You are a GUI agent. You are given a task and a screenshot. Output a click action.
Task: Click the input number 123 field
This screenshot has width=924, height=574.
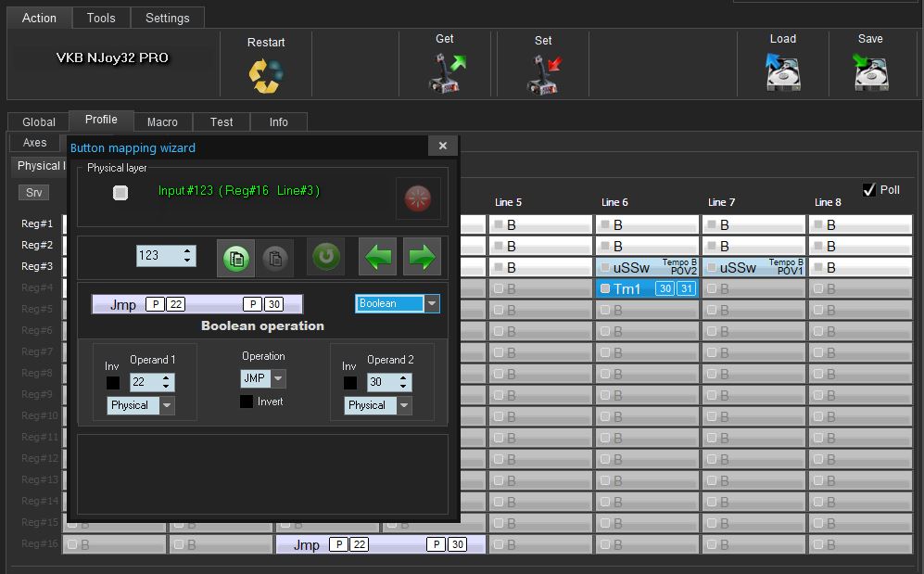(x=158, y=255)
